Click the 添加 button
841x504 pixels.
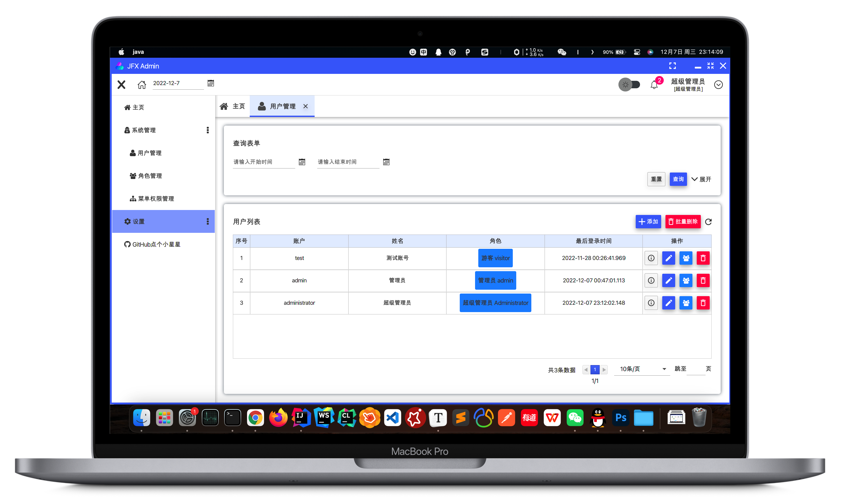pyautogui.click(x=648, y=222)
